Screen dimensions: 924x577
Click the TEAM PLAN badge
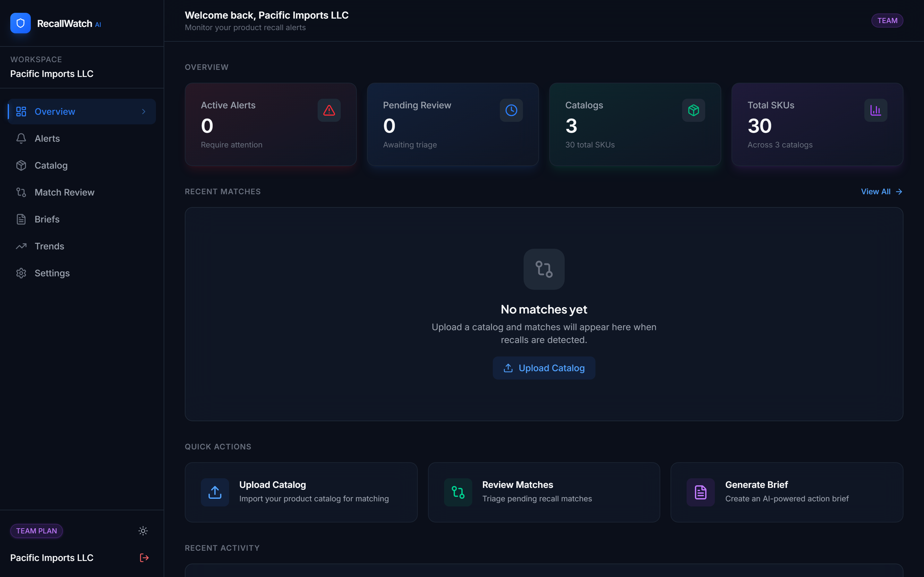coord(36,531)
